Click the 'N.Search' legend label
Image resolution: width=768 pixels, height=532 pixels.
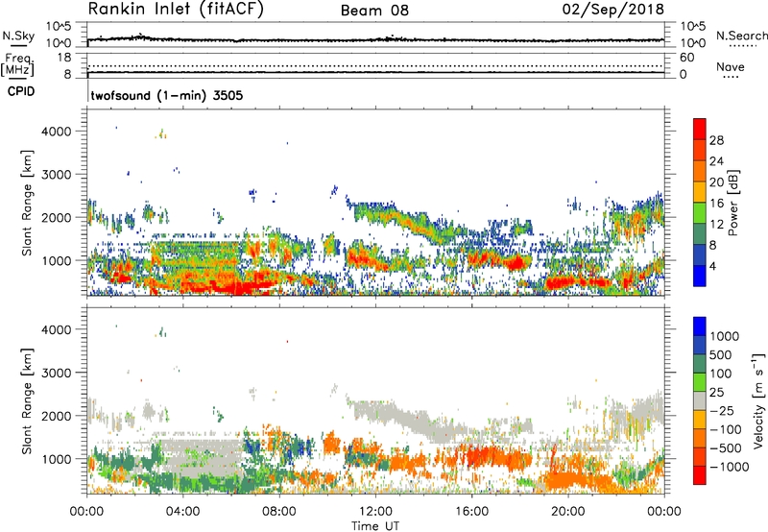tap(741, 36)
